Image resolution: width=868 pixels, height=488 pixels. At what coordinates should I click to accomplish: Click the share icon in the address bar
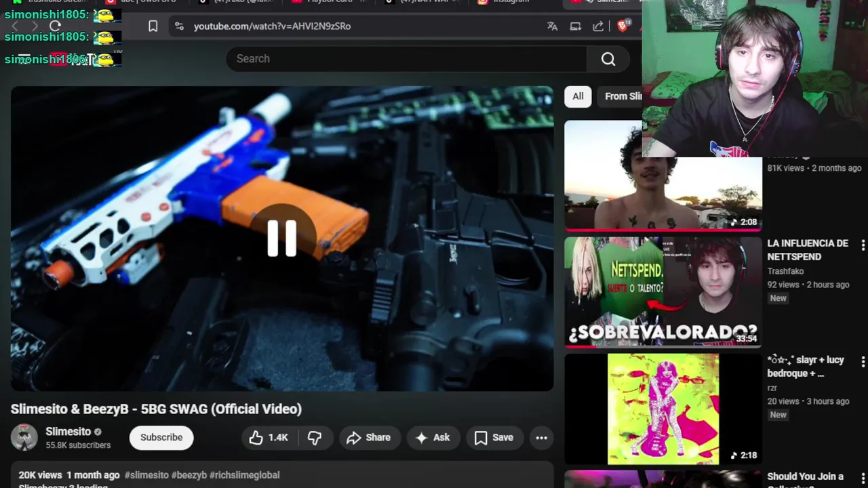pos(598,26)
